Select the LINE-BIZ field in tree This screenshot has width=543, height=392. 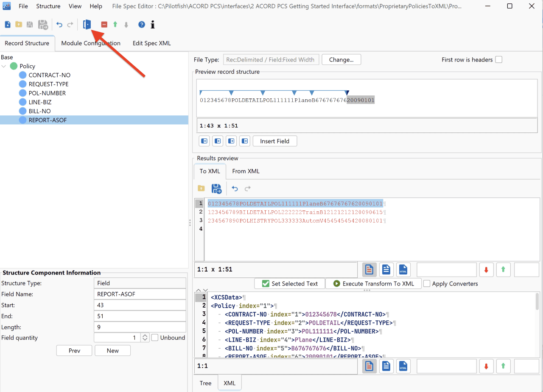point(40,102)
